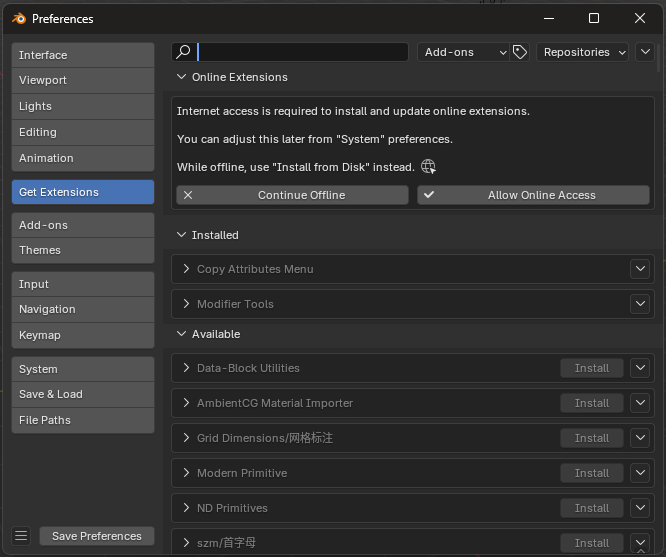The image size is (666, 557).
Task: Open the Repositories dropdown
Action: pos(583,52)
